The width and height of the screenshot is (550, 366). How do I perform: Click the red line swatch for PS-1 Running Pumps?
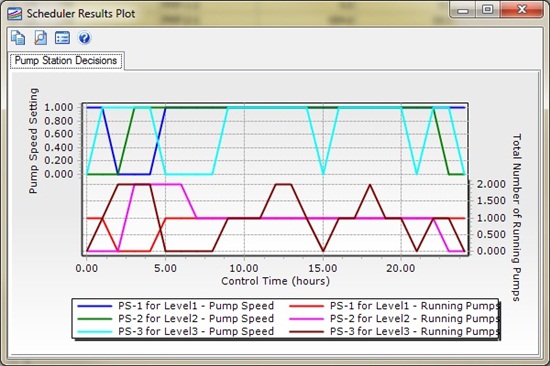pyautogui.click(x=307, y=306)
